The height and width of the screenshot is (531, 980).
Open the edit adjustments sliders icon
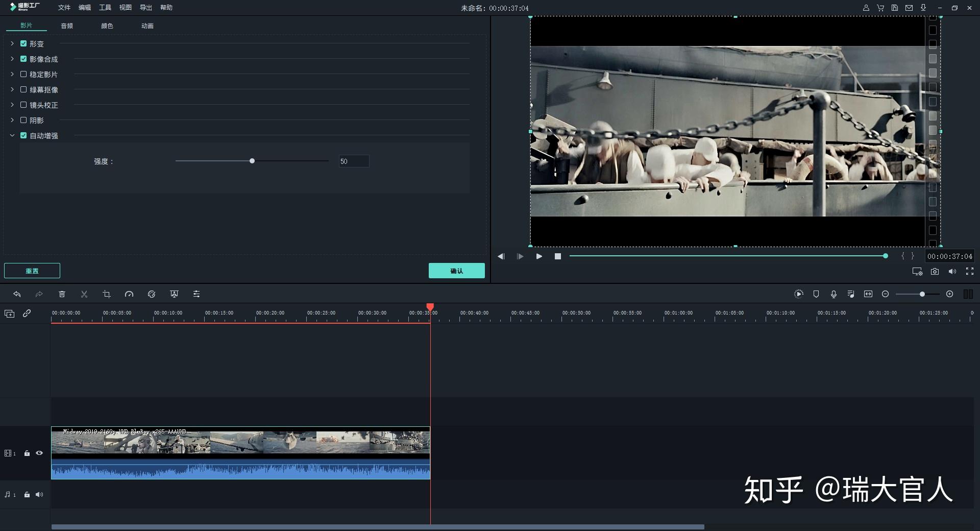197,294
